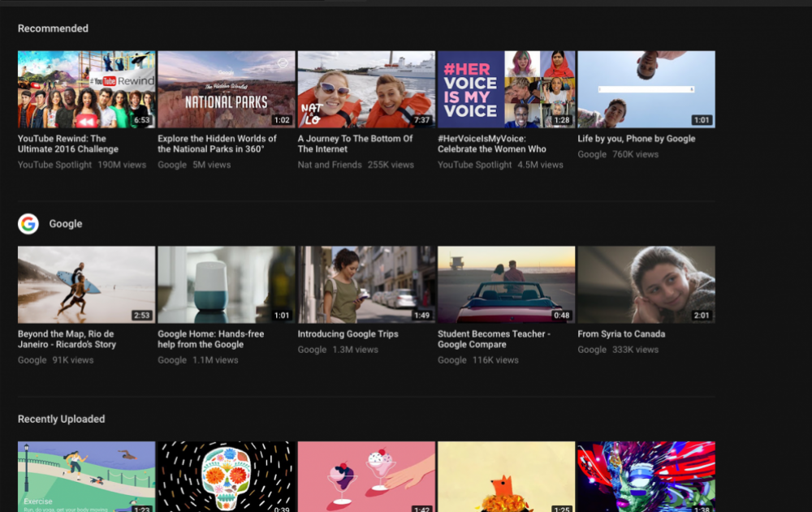Viewport: 812px width, 512px height.
Task: Play the colorful abstract face thumbnail
Action: tap(646, 476)
